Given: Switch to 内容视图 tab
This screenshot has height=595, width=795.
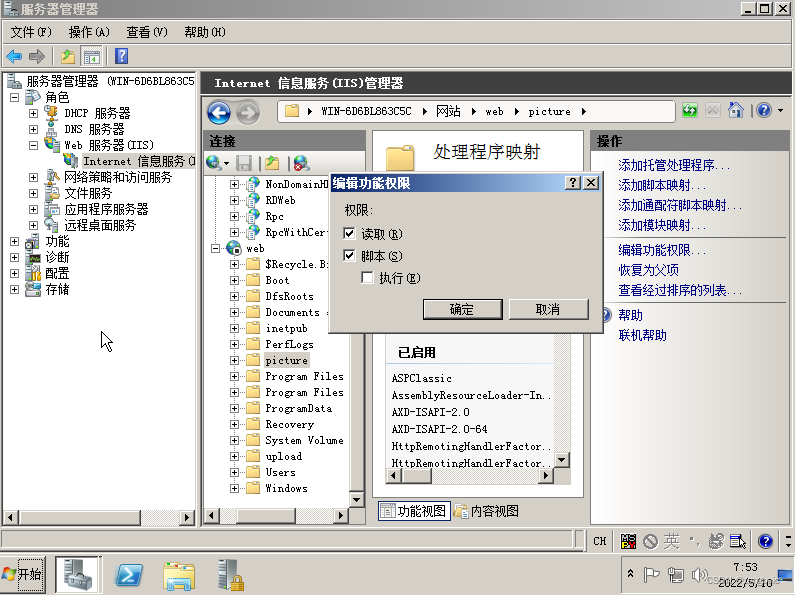Looking at the screenshot, I should pyautogui.click(x=486, y=511).
